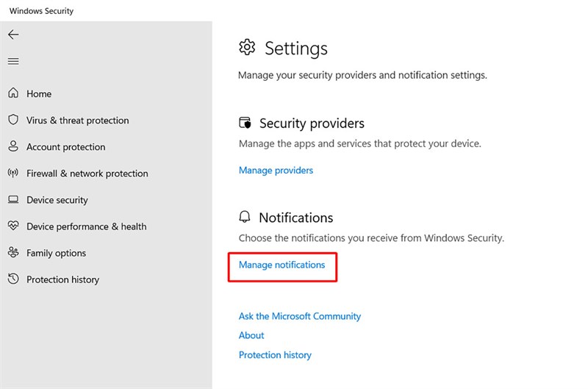
Task: Click the Settings gear icon in header
Action: pos(247,47)
